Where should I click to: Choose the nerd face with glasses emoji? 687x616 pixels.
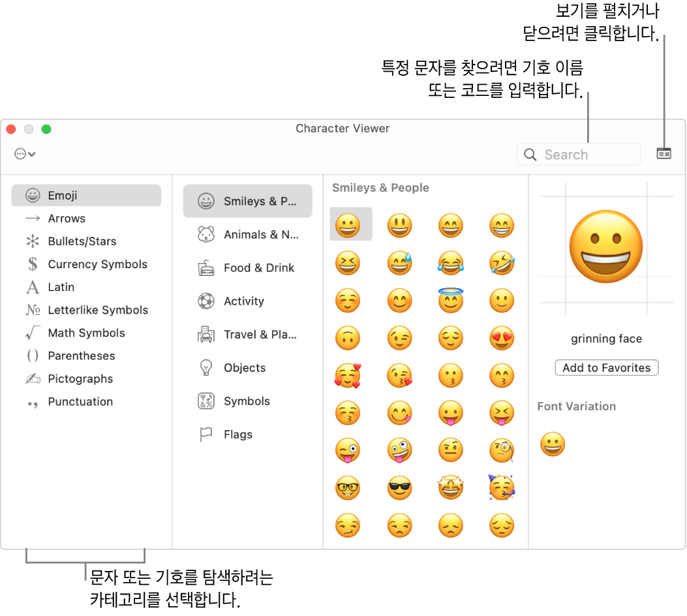[348, 488]
